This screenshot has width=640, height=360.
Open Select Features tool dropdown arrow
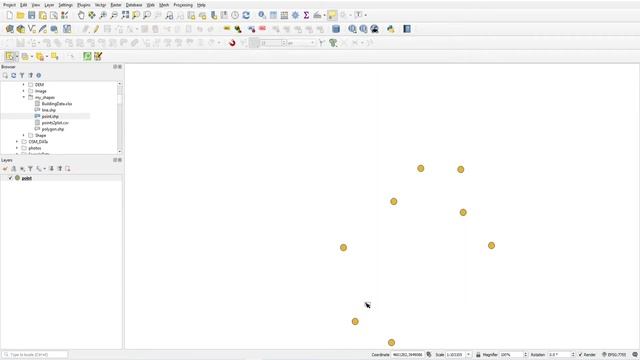click(17, 56)
